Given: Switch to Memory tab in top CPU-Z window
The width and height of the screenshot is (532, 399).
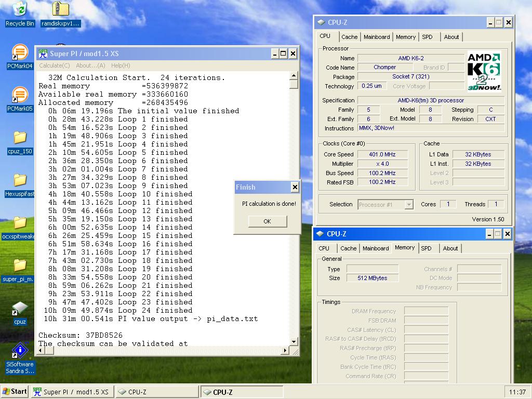Looking at the screenshot, I should coord(405,37).
